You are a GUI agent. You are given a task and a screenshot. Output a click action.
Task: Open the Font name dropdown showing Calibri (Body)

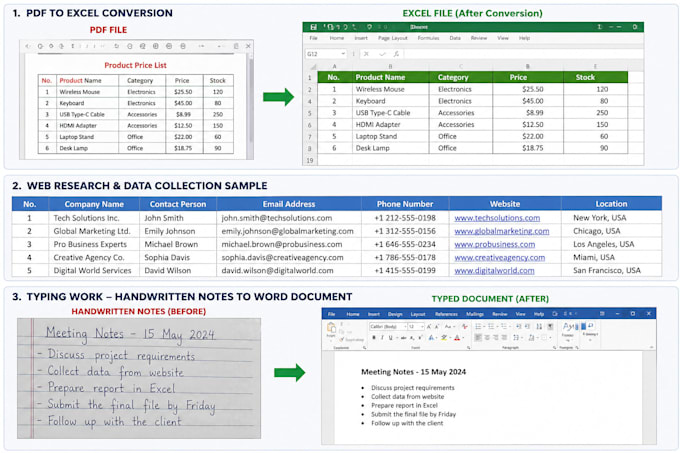(x=388, y=326)
